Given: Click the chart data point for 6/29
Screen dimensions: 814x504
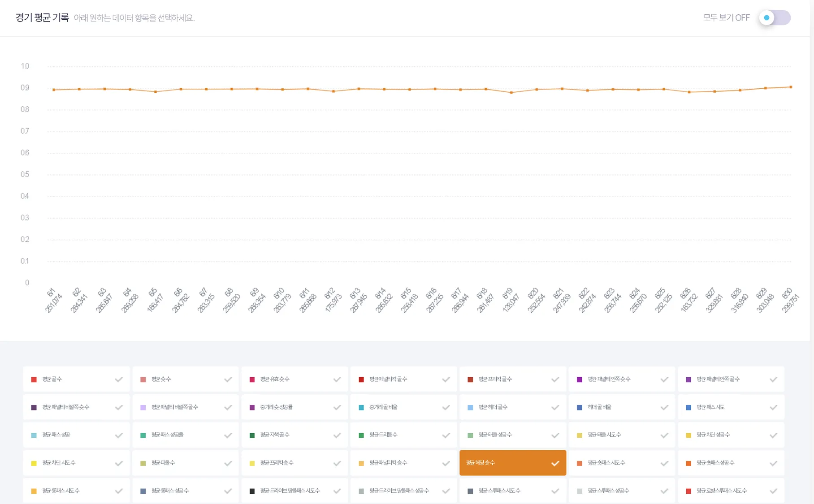Looking at the screenshot, I should click(x=766, y=88).
